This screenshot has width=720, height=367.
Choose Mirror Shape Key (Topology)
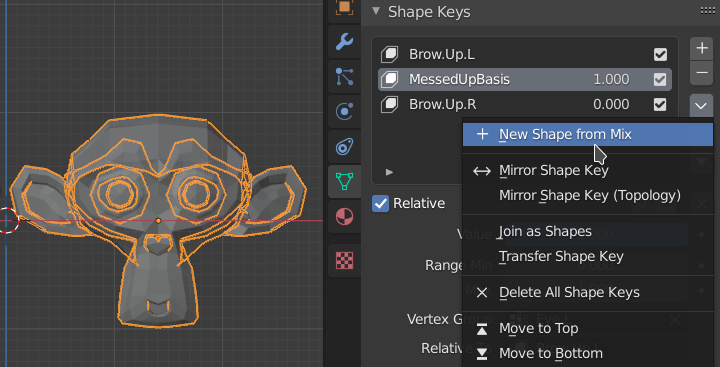point(588,196)
